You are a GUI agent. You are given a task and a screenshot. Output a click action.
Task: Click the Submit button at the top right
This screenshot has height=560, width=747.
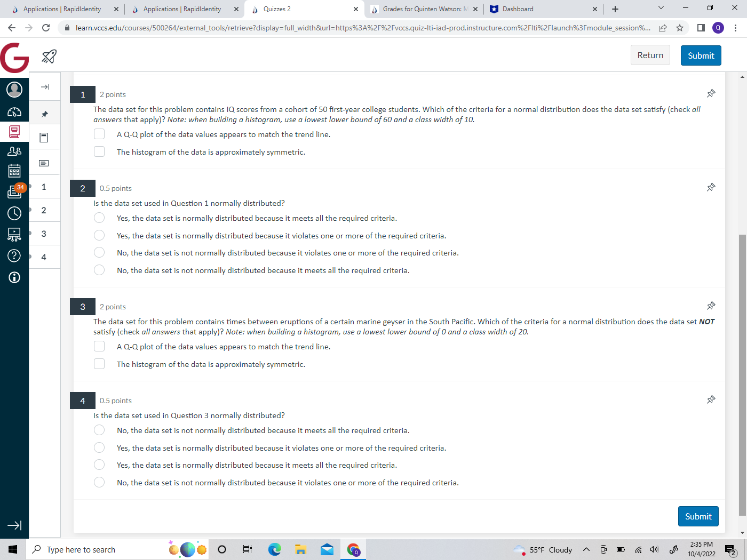point(701,55)
